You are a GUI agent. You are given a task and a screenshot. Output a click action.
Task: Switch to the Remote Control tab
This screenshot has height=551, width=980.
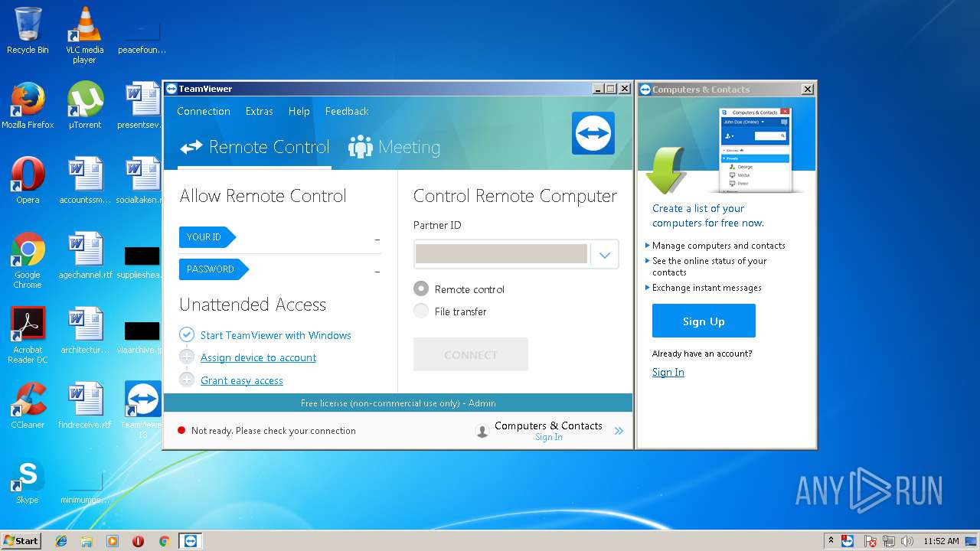[x=254, y=147]
